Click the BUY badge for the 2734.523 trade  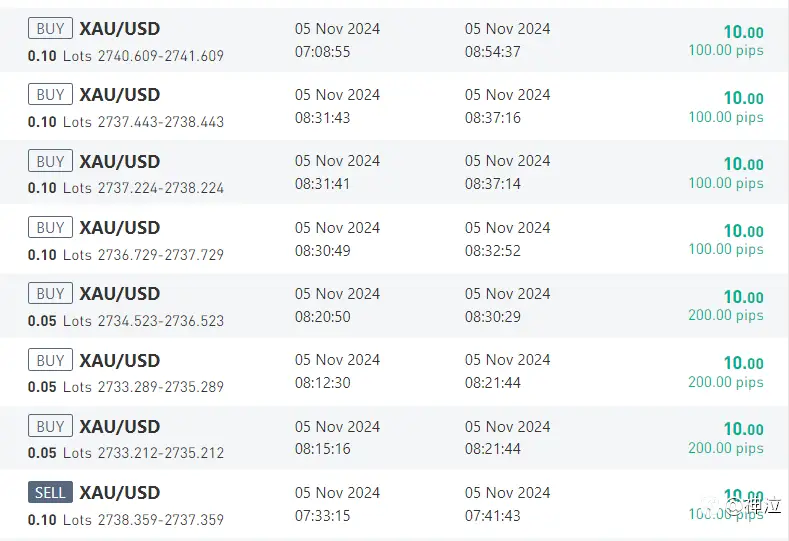point(50,293)
